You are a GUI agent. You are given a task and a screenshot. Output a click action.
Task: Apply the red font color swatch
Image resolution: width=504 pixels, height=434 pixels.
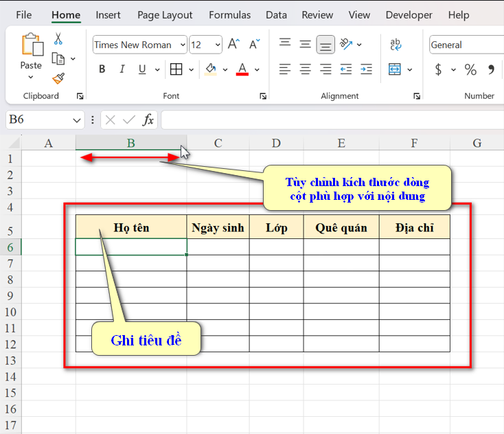click(242, 69)
